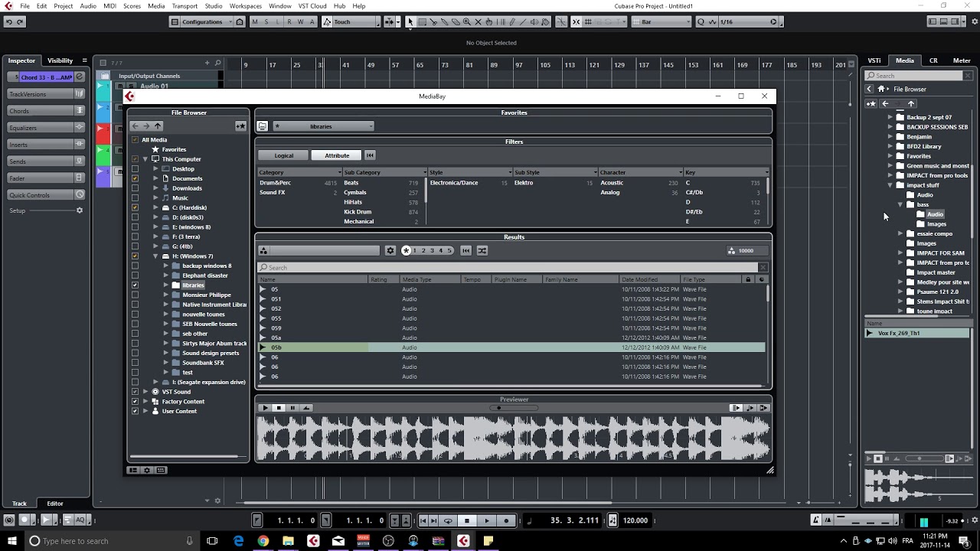Switch filters to Logical mode
The image size is (980, 551).
point(283,155)
